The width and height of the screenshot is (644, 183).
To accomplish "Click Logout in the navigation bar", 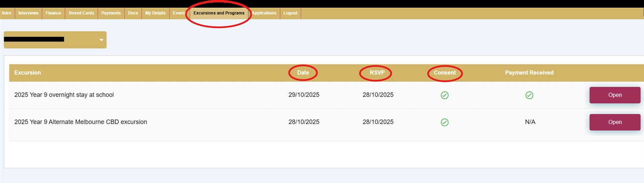I will coord(290,13).
